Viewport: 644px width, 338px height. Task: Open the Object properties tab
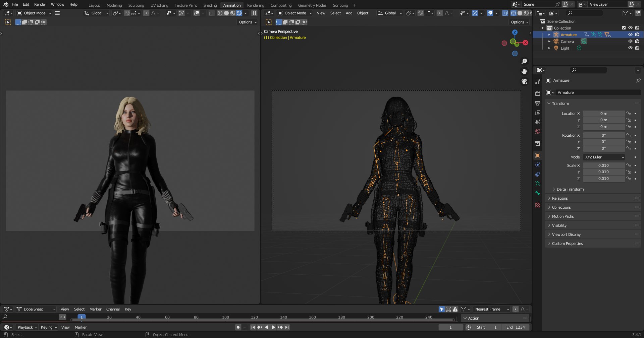coord(538,155)
